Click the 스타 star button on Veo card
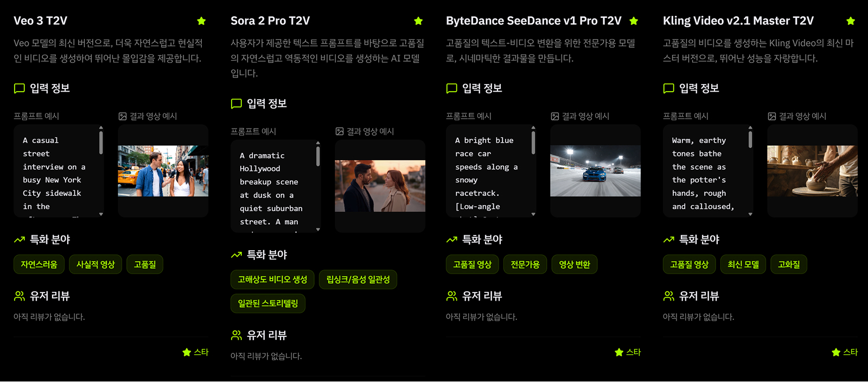This screenshot has width=868, height=382. click(x=195, y=352)
